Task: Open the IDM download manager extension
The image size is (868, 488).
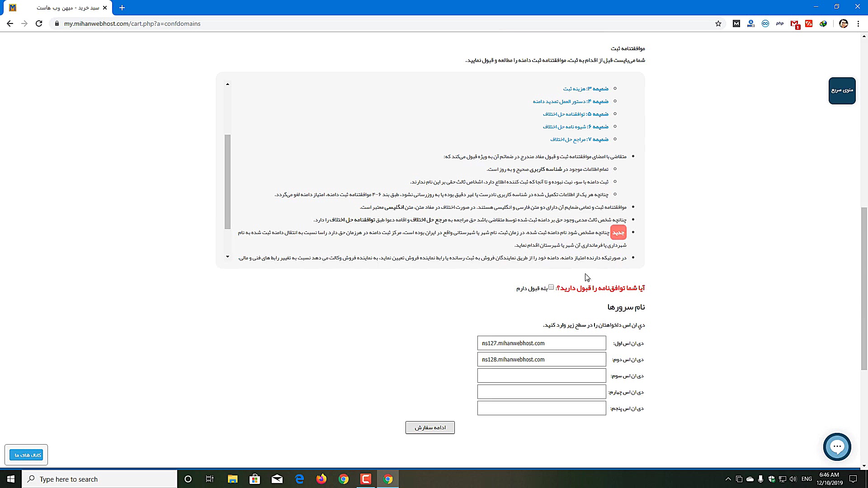Action: tap(823, 23)
